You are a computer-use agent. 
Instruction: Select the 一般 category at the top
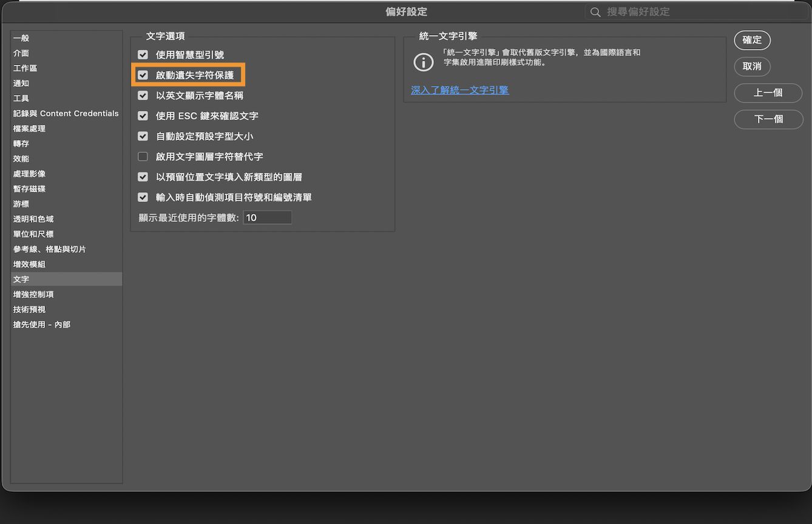click(x=21, y=38)
